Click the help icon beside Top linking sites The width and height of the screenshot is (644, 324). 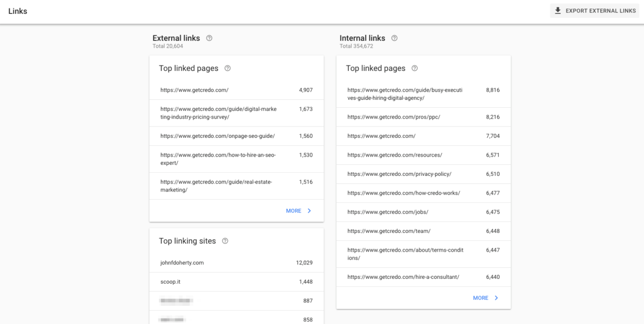(x=225, y=241)
